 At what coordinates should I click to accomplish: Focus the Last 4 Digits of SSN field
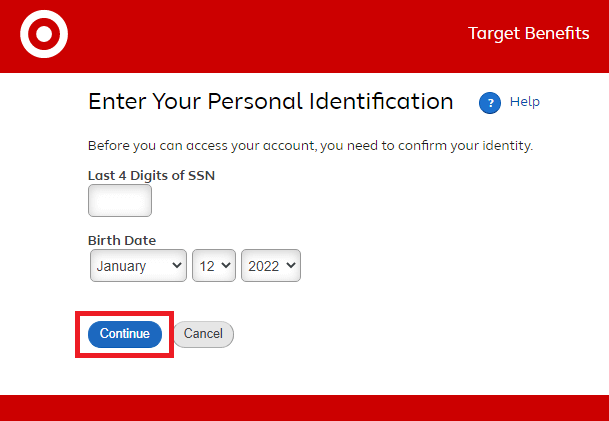click(x=120, y=201)
